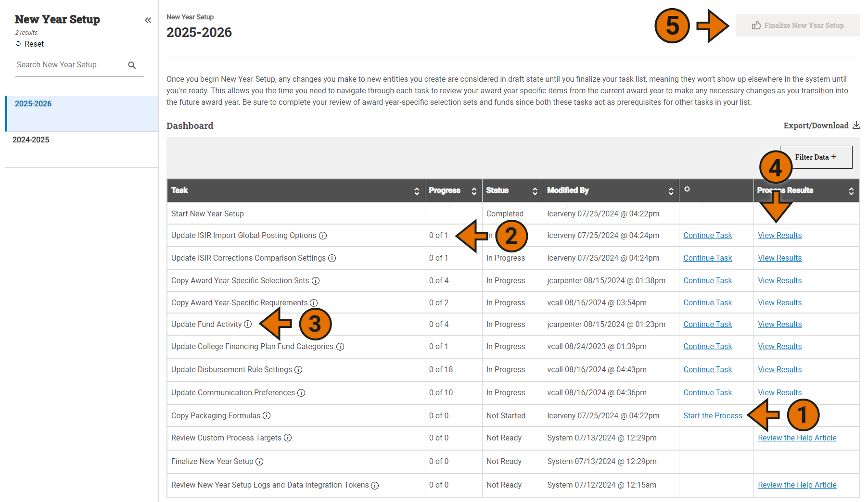This screenshot has width=868, height=502.
Task: Info icon for Copy Packaging Formulas
Action: (x=267, y=415)
